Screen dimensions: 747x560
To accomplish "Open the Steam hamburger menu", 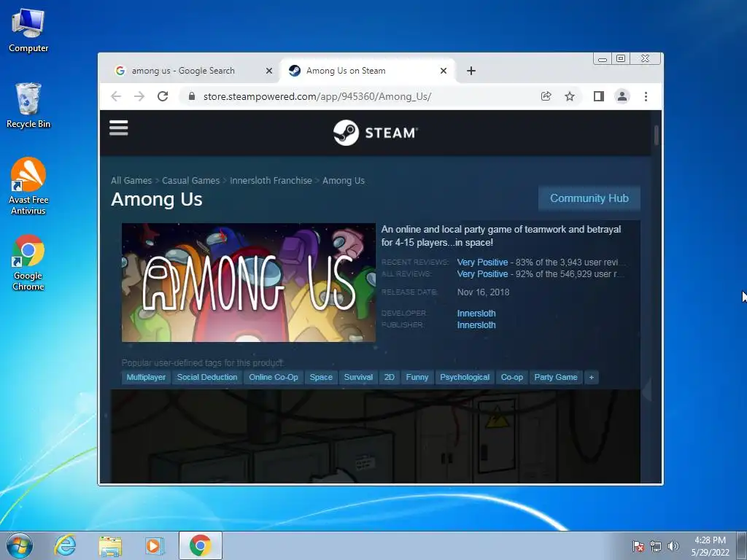I will pyautogui.click(x=119, y=128).
